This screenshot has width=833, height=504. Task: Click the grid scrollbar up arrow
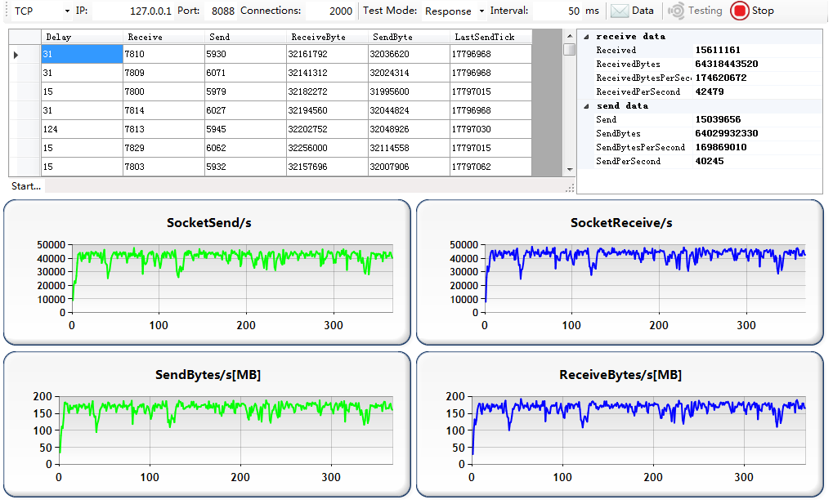pos(570,37)
